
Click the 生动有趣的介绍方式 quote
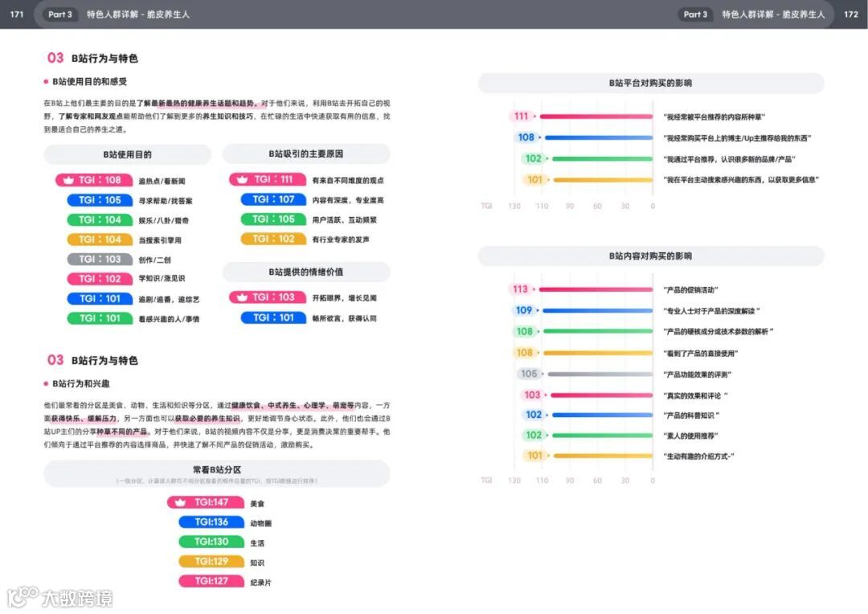tap(698, 456)
